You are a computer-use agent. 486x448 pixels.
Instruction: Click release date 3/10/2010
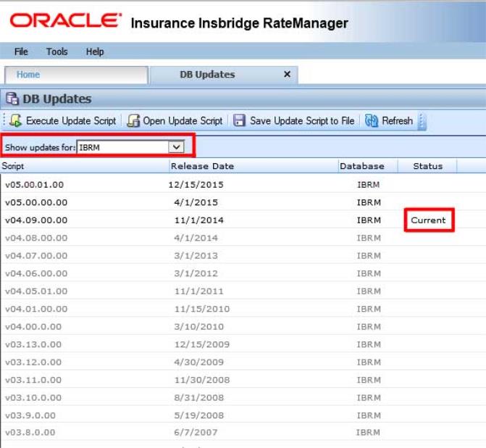click(198, 326)
